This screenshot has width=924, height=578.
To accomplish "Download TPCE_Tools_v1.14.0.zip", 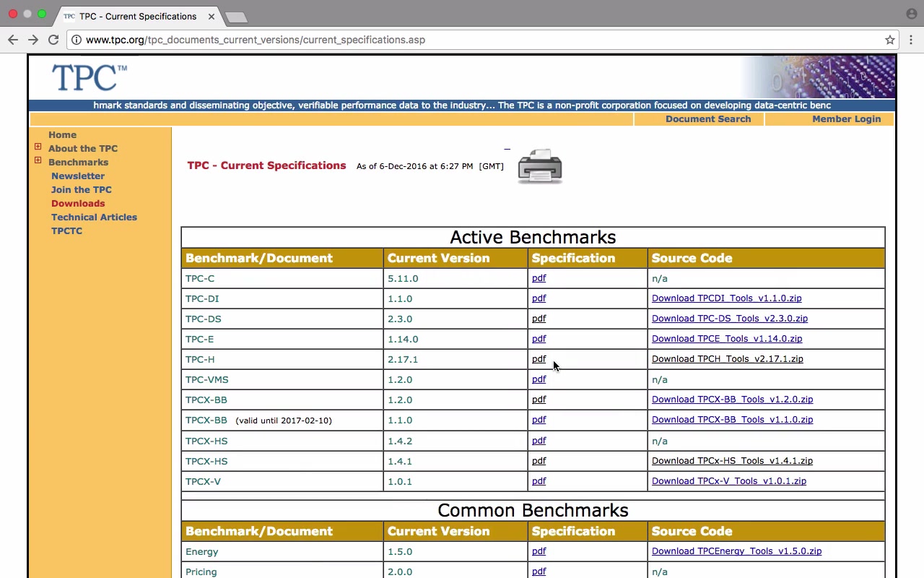I will pyautogui.click(x=727, y=339).
